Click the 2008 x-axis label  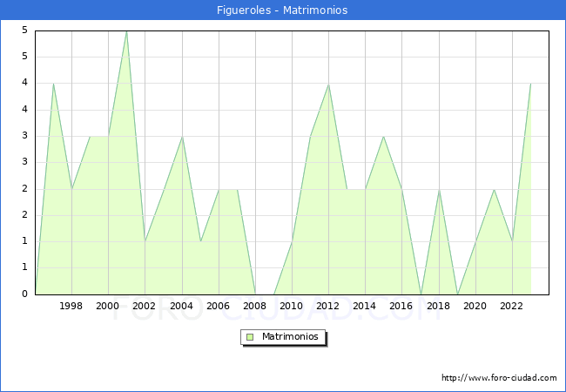tap(254, 306)
